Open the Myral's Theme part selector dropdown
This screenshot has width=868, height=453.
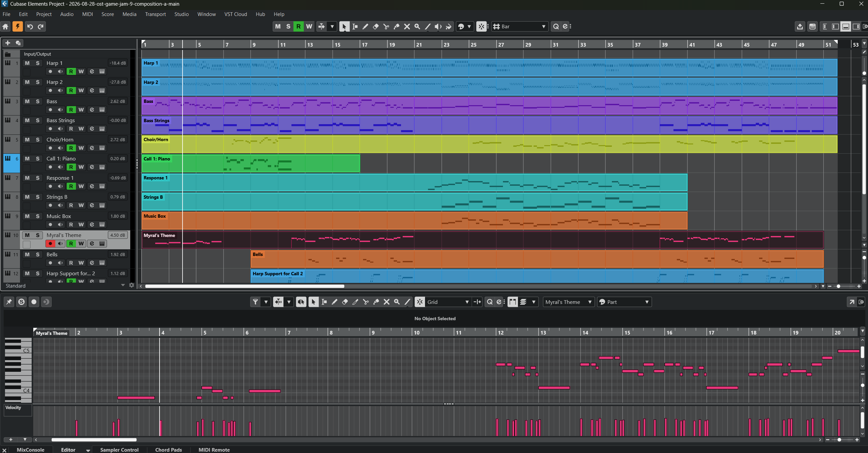pos(569,302)
